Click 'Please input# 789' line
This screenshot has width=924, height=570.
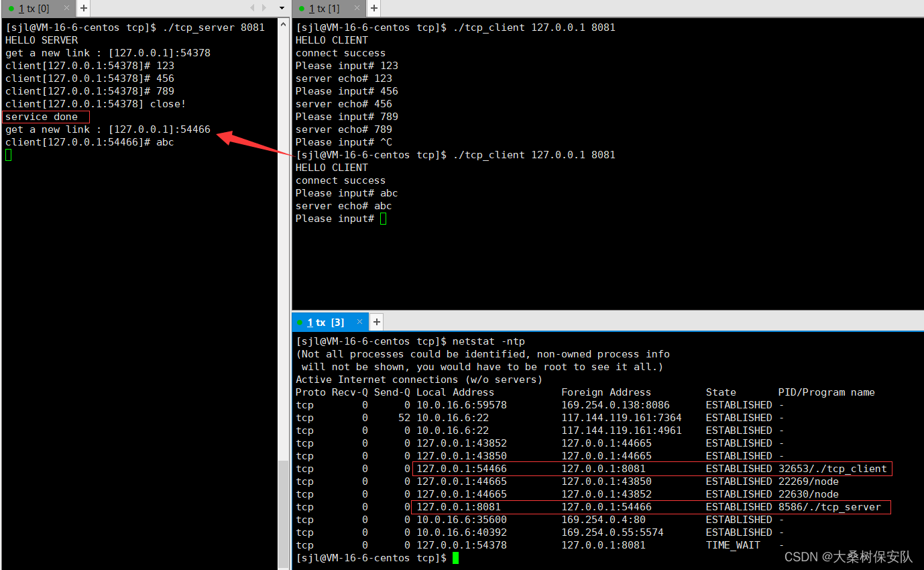click(347, 117)
